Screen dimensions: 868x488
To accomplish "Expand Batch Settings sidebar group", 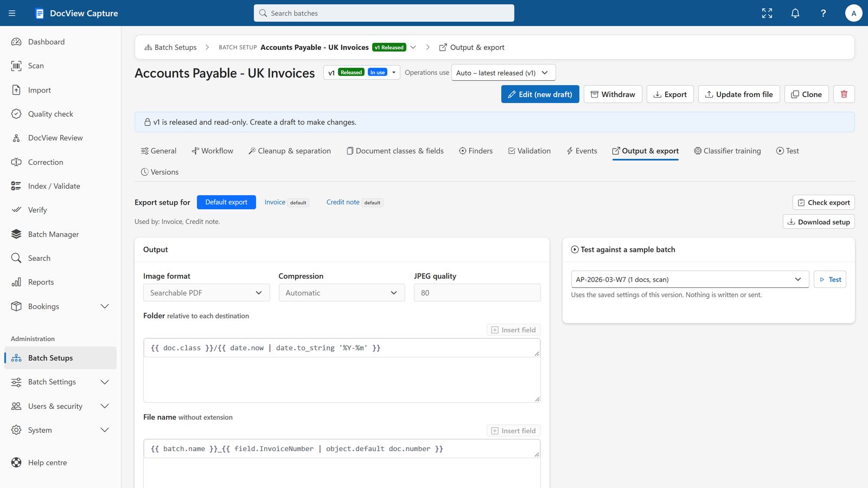I will 60,382.
